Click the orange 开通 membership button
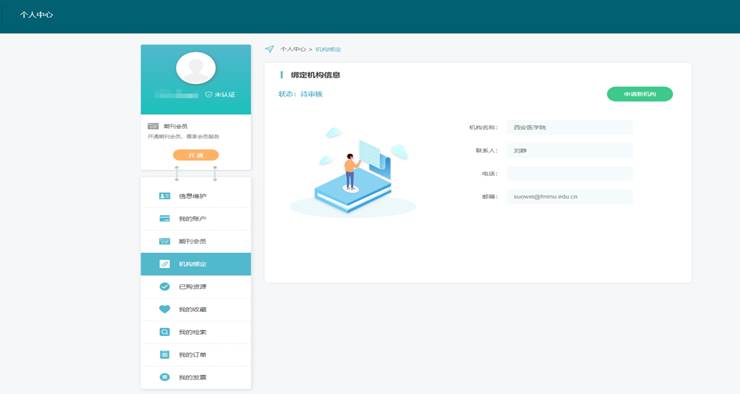The height and width of the screenshot is (394, 740). [196, 155]
